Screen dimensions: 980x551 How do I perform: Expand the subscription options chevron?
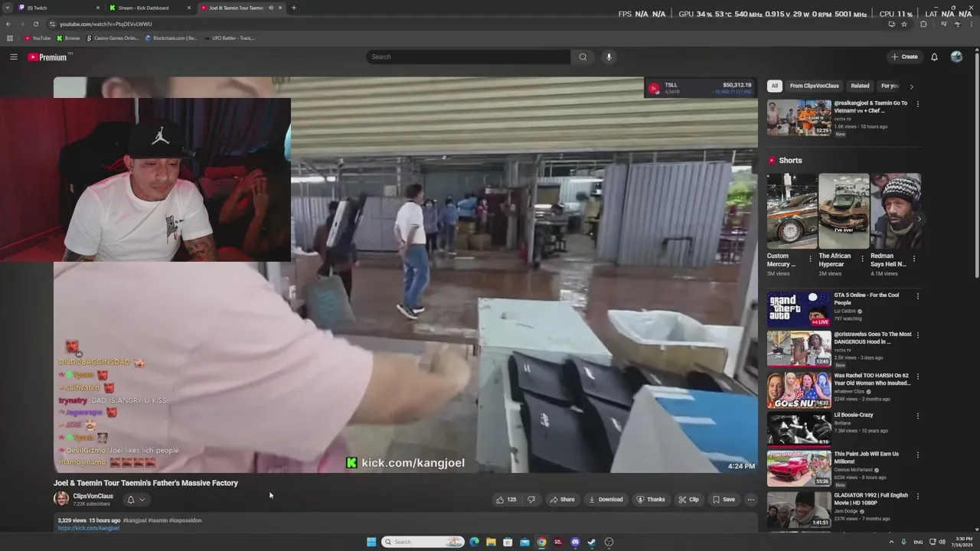142,500
